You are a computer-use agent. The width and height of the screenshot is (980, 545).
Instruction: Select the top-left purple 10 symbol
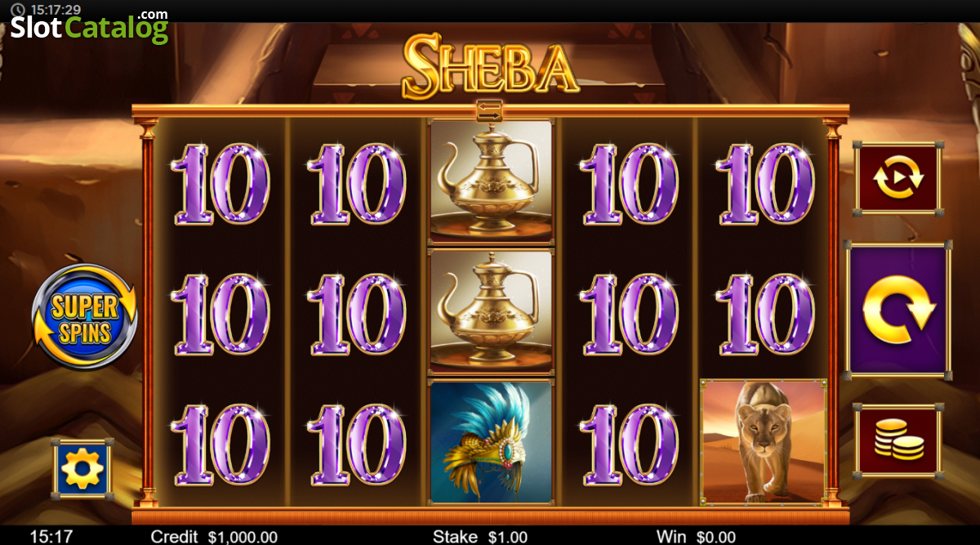pyautogui.click(x=220, y=184)
